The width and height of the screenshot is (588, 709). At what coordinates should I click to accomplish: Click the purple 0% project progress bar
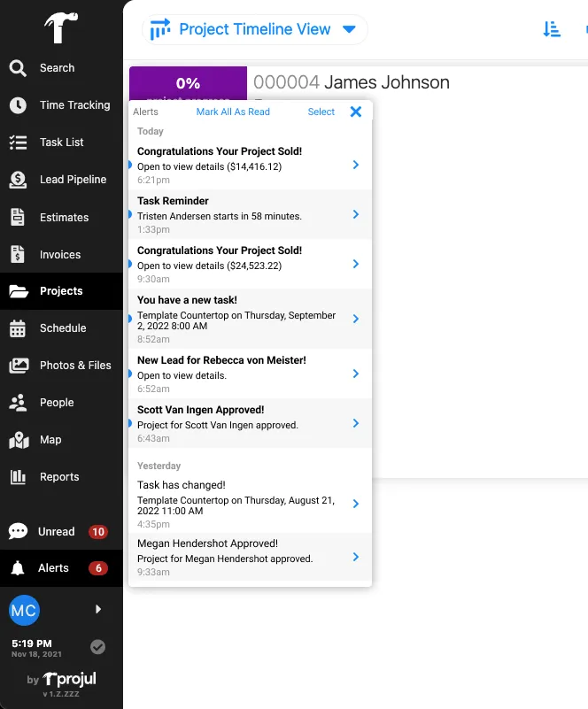[188, 83]
